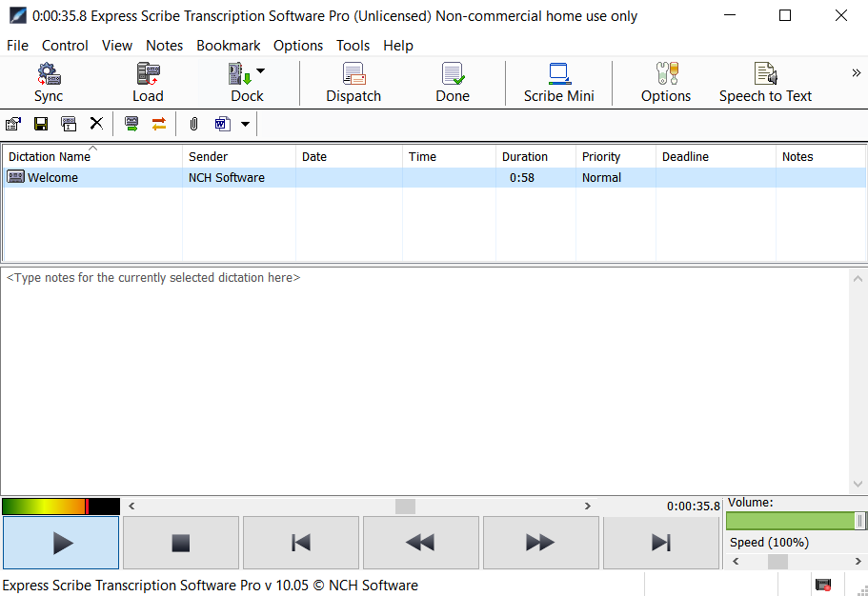Screen dimensions: 868x596
Task: Open the Bookmark menu
Action: (228, 46)
